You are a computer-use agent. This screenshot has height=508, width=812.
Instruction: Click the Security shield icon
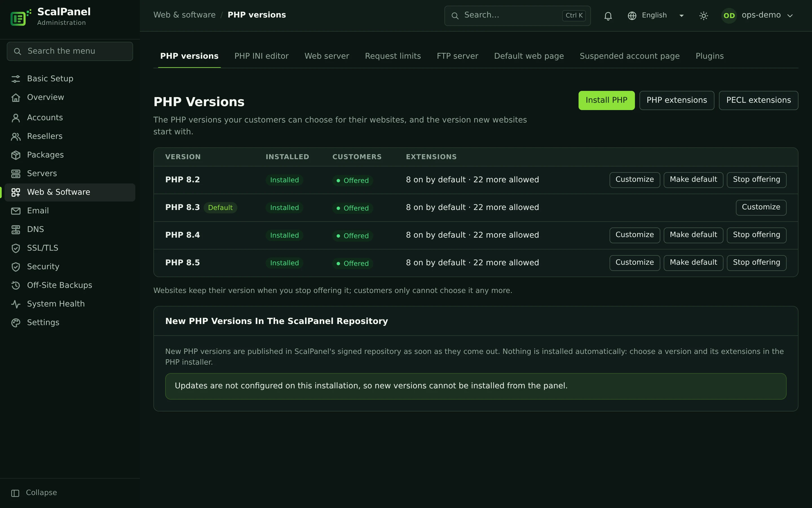click(x=16, y=267)
